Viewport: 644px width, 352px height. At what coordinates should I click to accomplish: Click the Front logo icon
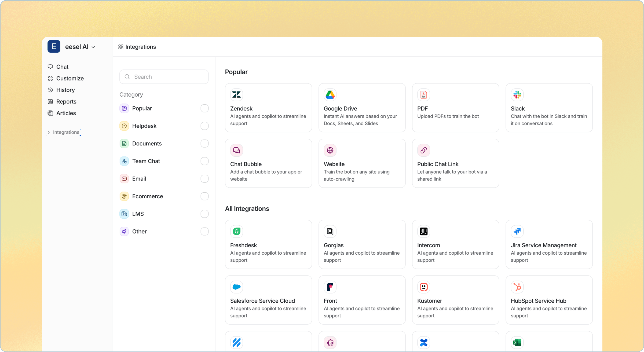point(330,287)
